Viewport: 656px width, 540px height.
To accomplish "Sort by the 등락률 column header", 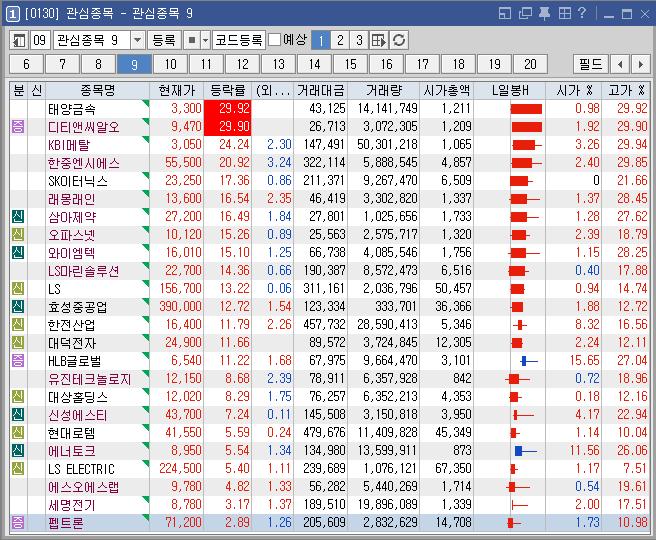I will coord(228,90).
